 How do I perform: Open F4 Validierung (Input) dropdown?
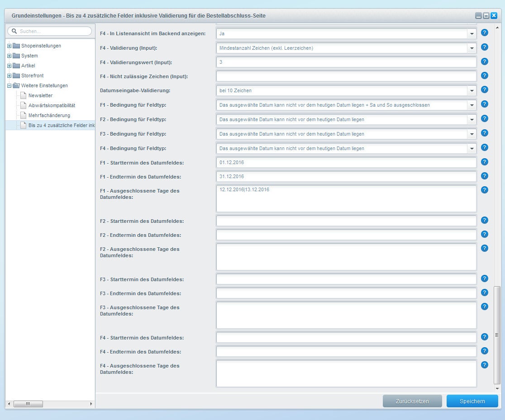(x=472, y=48)
